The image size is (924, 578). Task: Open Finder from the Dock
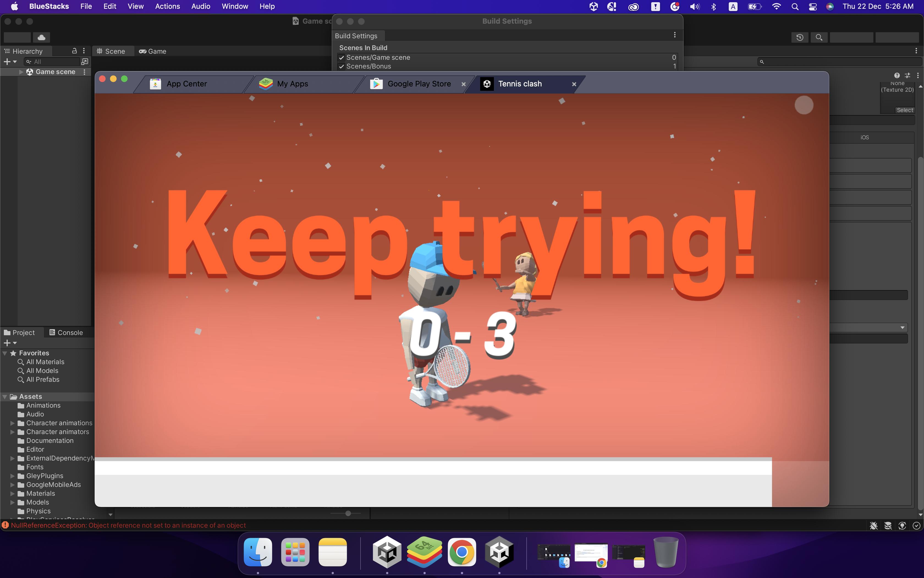[258, 552]
